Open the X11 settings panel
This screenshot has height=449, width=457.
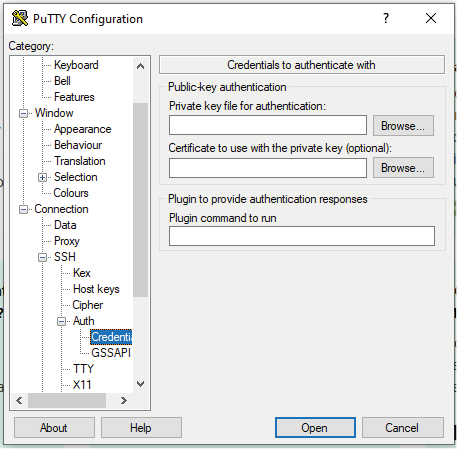pyautogui.click(x=82, y=385)
